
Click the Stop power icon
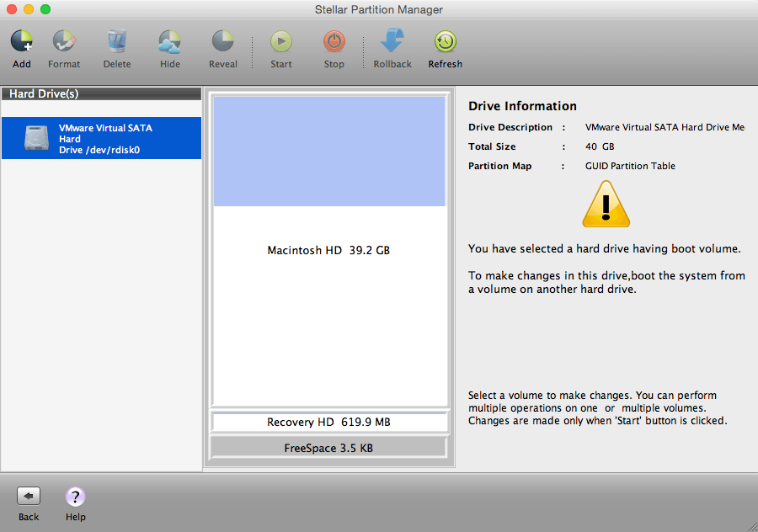(334, 41)
